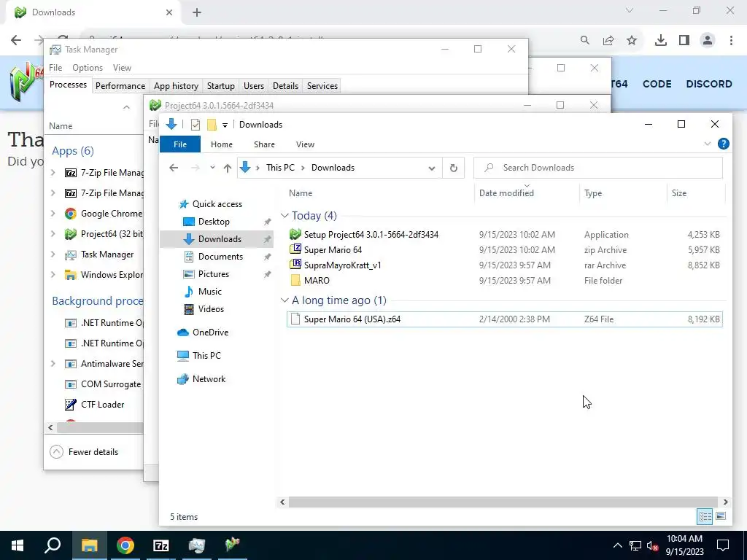Select Network in navigation pane

click(209, 379)
